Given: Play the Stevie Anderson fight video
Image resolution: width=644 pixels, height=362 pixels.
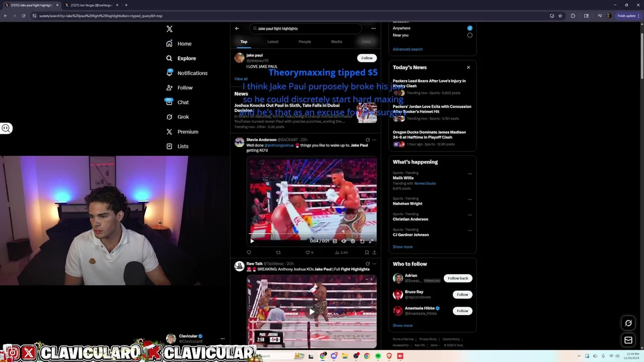Looking at the screenshot, I should click(x=252, y=241).
